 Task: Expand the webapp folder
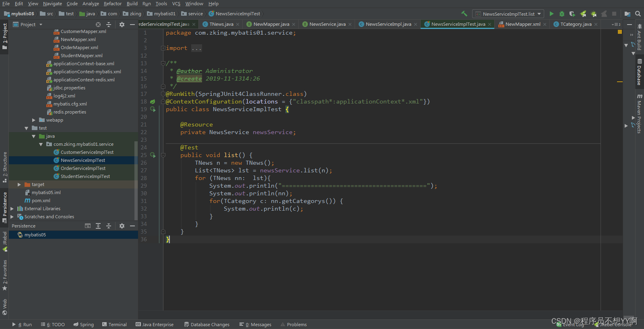[x=34, y=120]
